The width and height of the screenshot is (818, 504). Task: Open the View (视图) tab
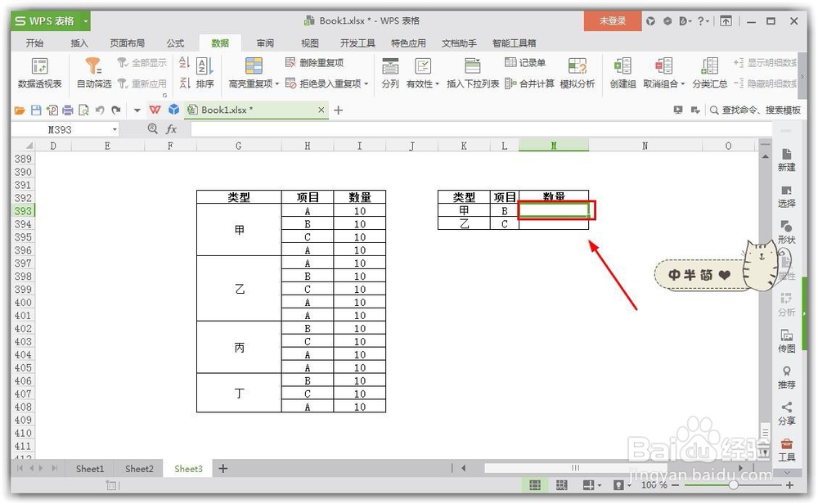[310, 43]
